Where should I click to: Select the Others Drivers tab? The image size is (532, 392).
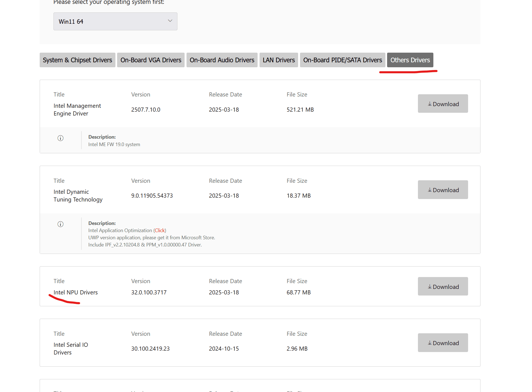[x=410, y=60]
